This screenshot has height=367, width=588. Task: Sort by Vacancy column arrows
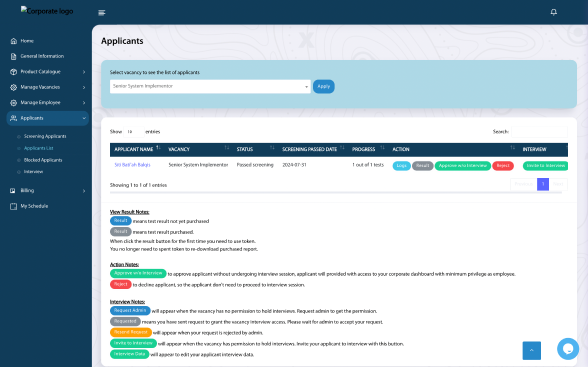(x=226, y=148)
